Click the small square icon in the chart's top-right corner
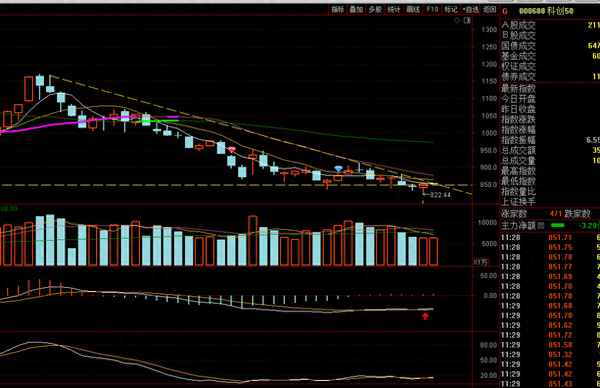The height and width of the screenshot is (388, 600). (x=467, y=21)
